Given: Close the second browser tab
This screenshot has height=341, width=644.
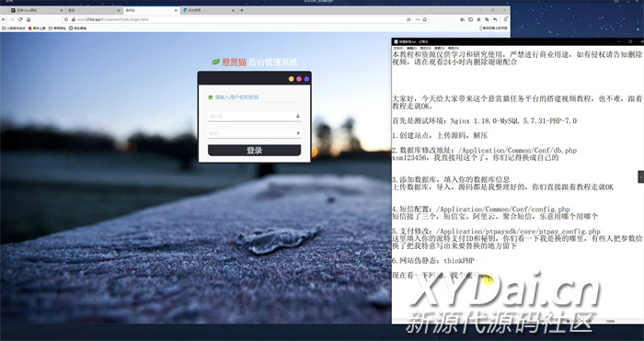Looking at the screenshot, I should 119,10.
